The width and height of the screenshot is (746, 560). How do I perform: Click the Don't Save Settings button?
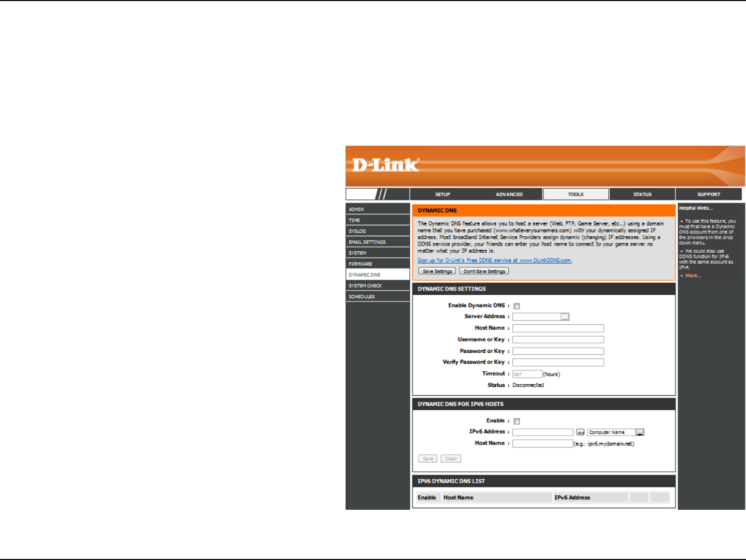[484, 271]
